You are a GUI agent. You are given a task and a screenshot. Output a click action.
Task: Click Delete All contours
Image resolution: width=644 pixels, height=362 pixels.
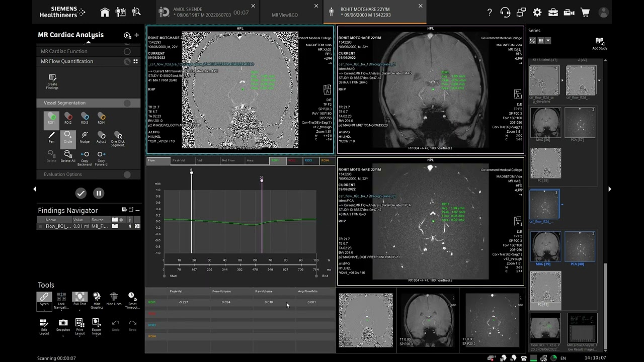(x=68, y=156)
